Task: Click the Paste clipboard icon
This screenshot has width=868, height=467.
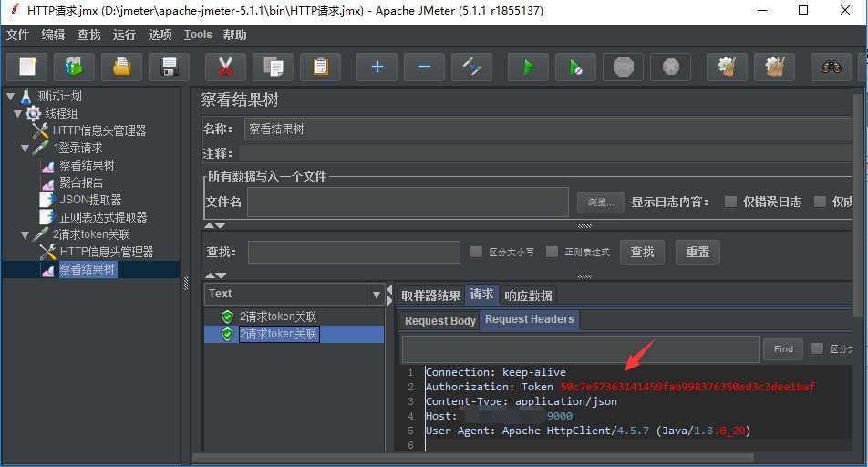Action: point(321,67)
